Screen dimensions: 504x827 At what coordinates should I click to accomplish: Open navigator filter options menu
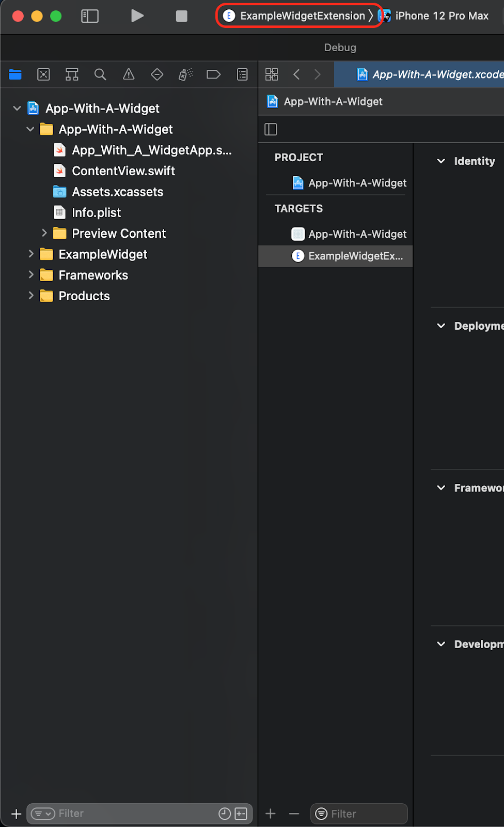(43, 814)
